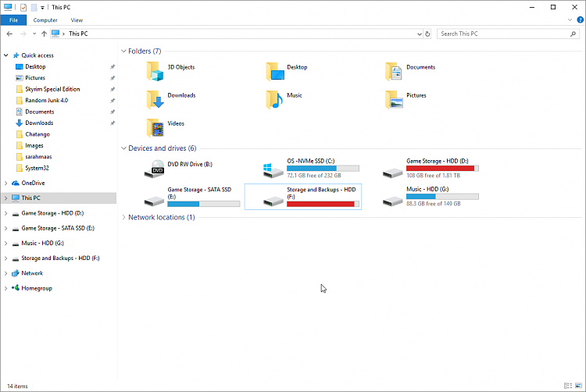This screenshot has width=586, height=392.
Task: Open the Recent locations dropdown arrow
Action: click(34, 34)
